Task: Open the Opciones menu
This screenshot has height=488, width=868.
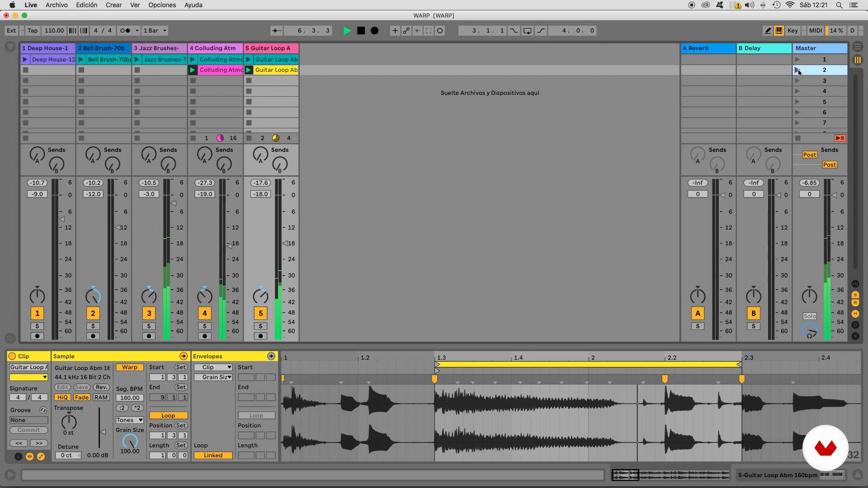Action: pyautogui.click(x=162, y=5)
